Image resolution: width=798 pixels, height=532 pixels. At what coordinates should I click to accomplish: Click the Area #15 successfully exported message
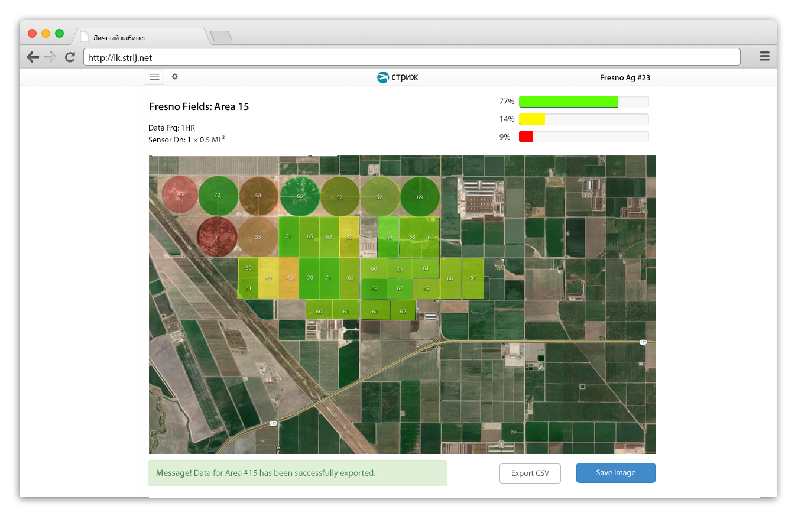click(x=297, y=473)
